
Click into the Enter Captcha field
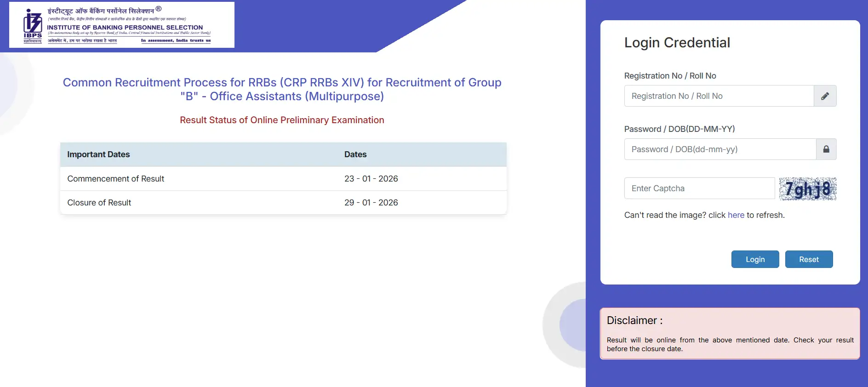pyautogui.click(x=699, y=188)
